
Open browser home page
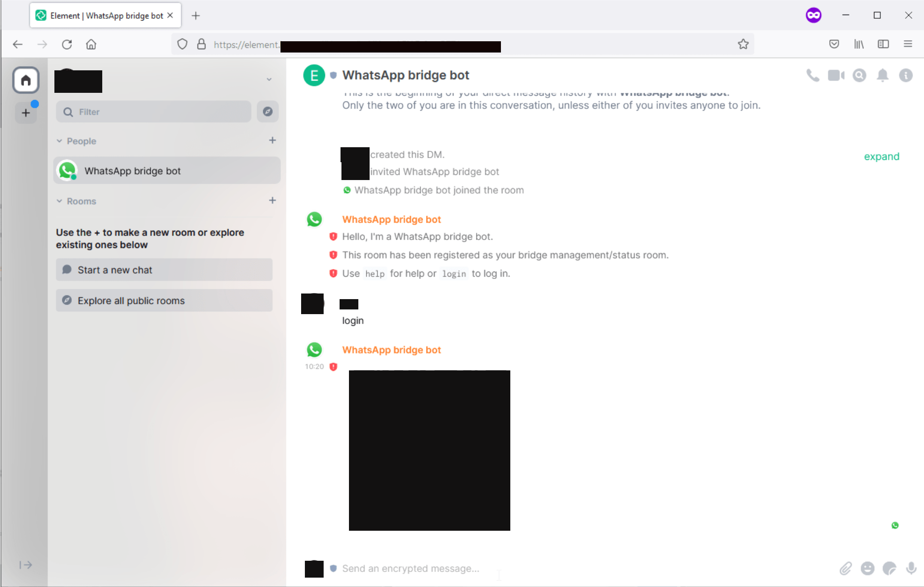tap(91, 44)
